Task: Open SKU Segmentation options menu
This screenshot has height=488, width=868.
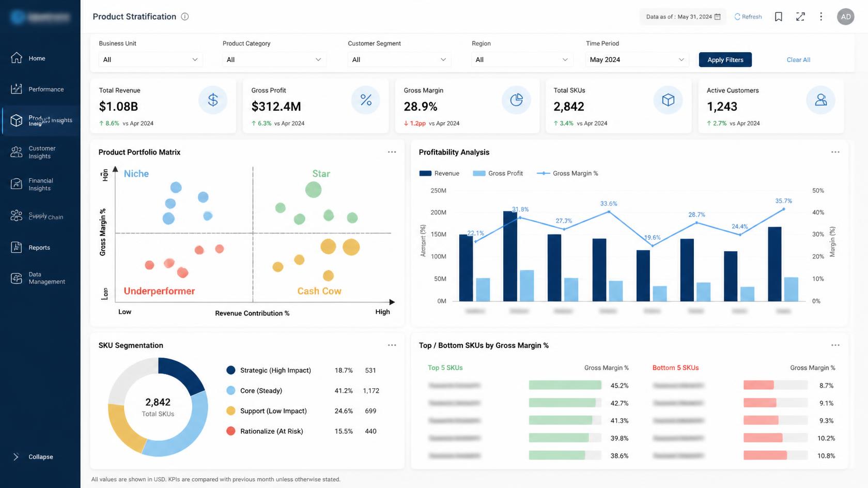Action: [392, 345]
